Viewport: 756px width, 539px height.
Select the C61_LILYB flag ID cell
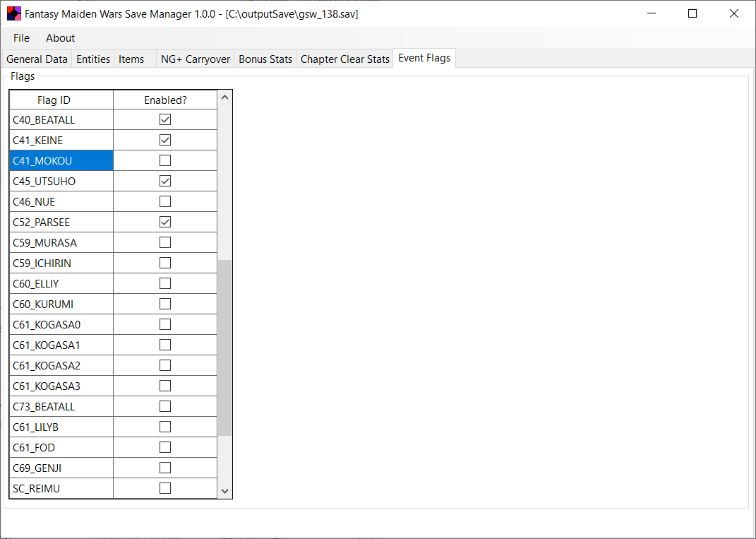61,427
